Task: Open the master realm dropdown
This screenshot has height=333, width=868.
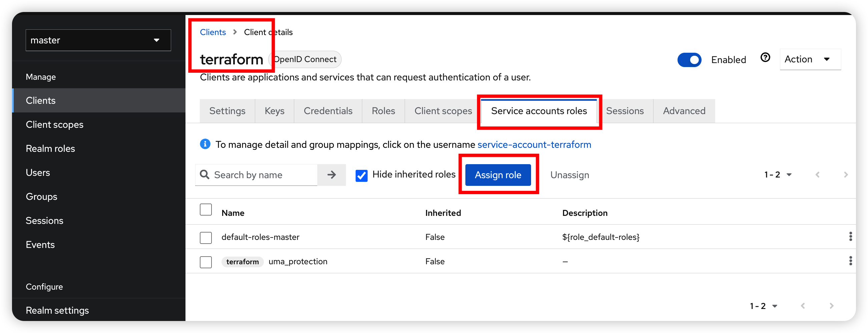Action: tap(98, 40)
